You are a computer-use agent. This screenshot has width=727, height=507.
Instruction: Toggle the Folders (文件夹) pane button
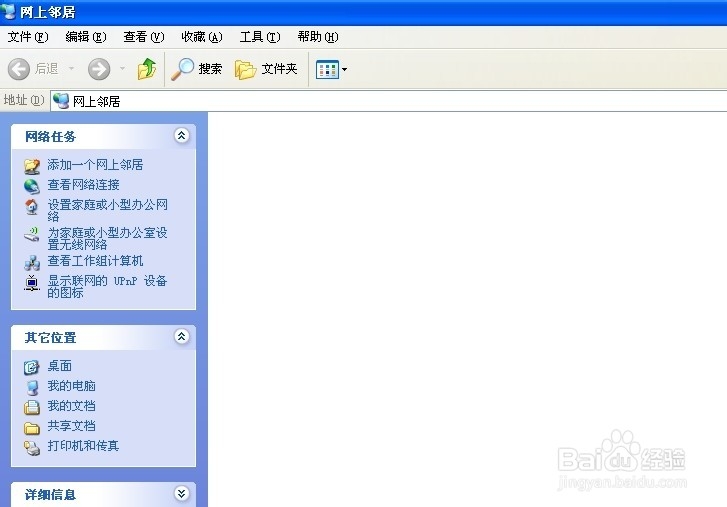tap(266, 69)
